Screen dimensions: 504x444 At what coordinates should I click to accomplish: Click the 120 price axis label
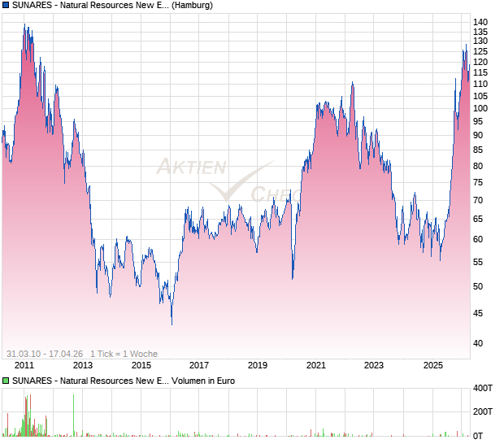tap(480, 62)
